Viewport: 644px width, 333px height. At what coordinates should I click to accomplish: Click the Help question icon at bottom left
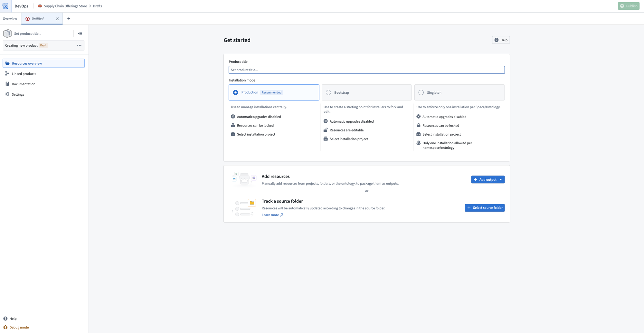click(5, 319)
